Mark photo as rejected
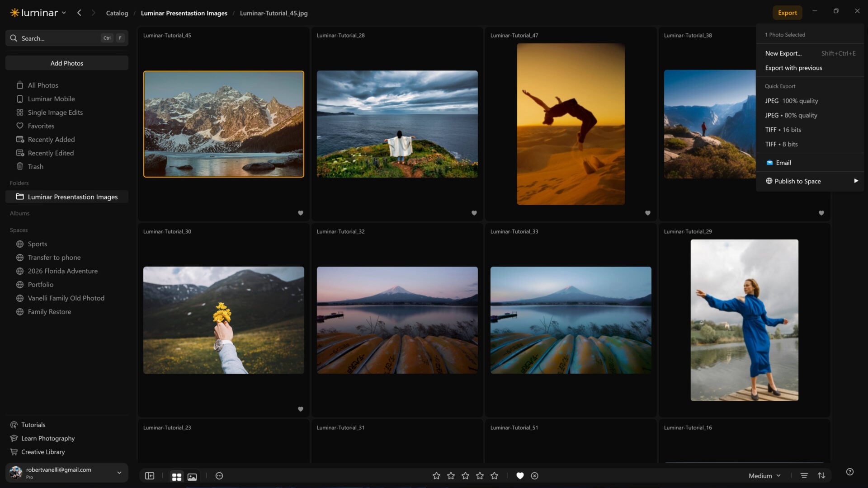The width and height of the screenshot is (868, 488). (534, 476)
